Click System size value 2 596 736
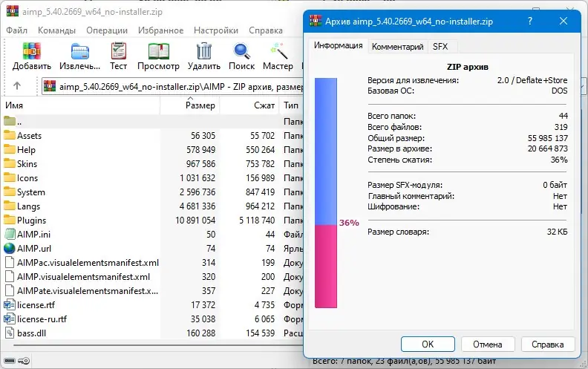Screen dimensions: 588x369 pos(197,192)
